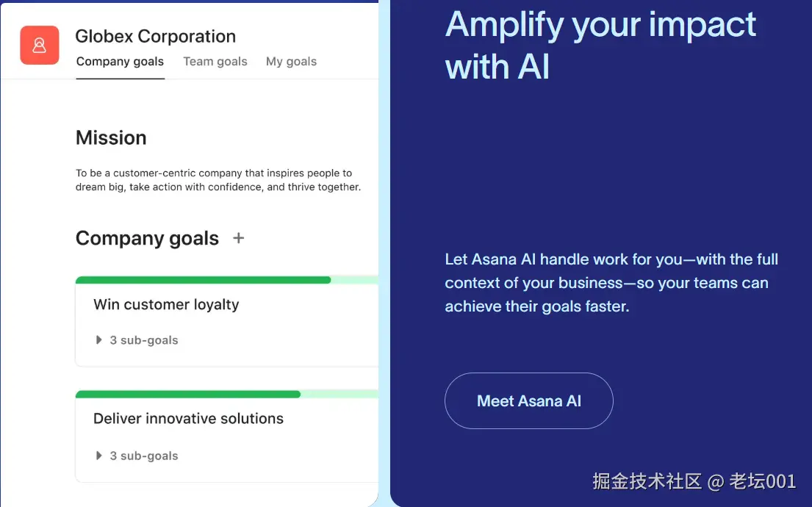Screen dimensions: 812x507
Task: Click the mission statement paragraph text
Action: 218,180
